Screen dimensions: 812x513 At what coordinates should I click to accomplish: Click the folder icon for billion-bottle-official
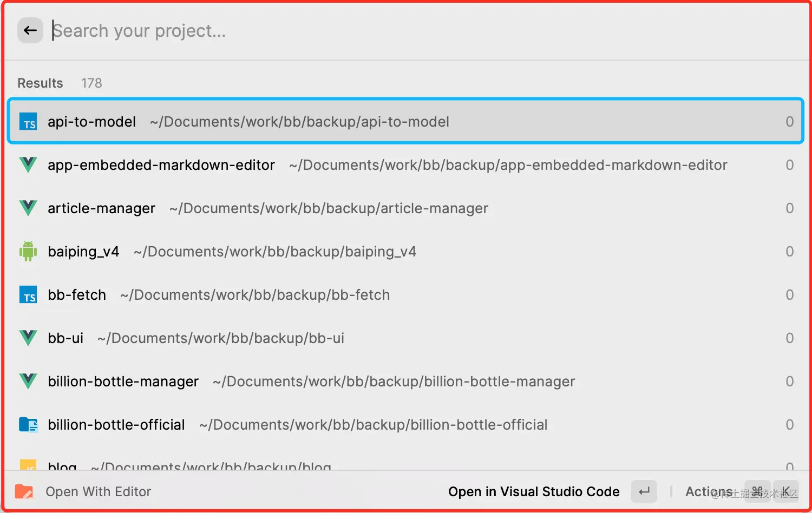click(28, 425)
